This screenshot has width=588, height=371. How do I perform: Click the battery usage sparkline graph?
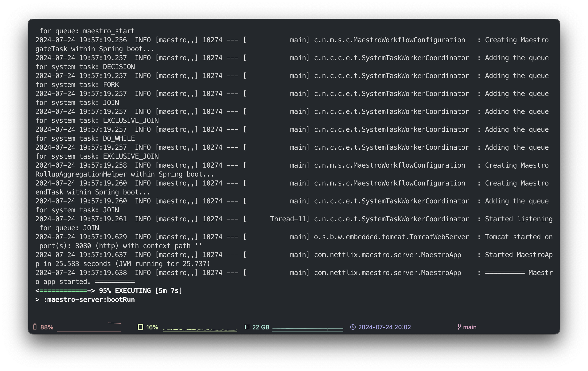coord(89,327)
